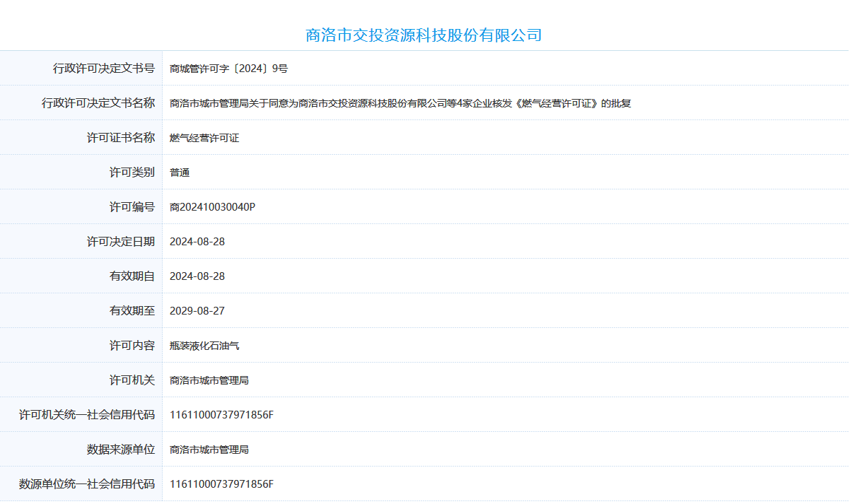Select the label 有效期至
850x504 pixels.
(x=132, y=311)
